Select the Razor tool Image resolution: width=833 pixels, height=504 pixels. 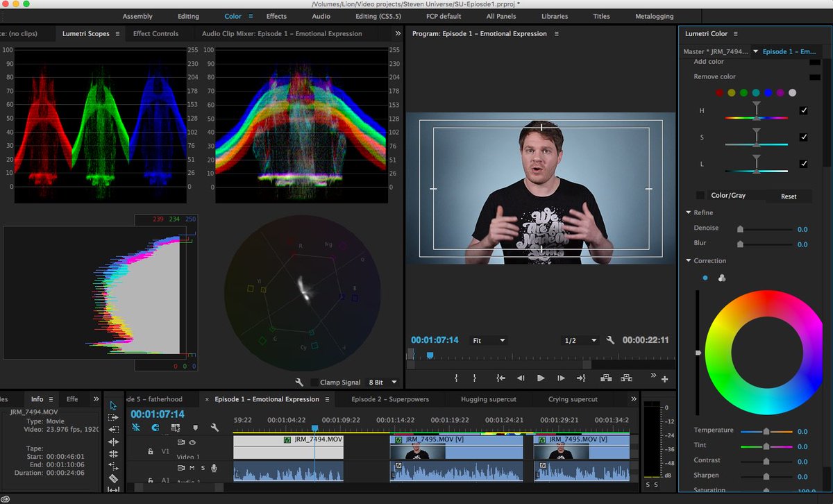point(113,478)
